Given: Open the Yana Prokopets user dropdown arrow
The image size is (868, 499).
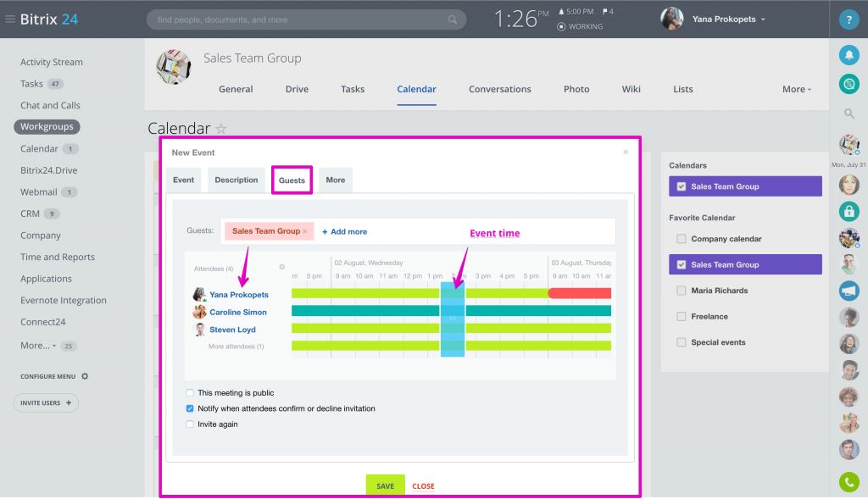Looking at the screenshot, I should coord(764,19).
